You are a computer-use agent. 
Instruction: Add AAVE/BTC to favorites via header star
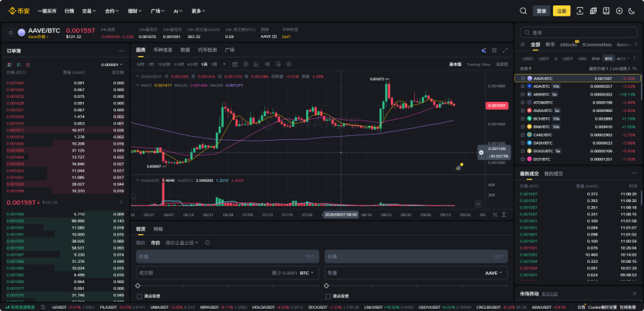11,32
